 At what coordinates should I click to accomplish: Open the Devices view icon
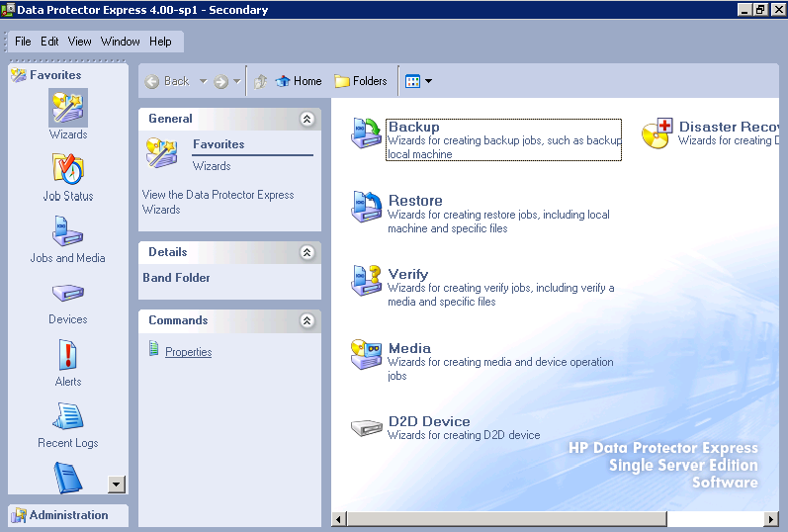point(68,293)
